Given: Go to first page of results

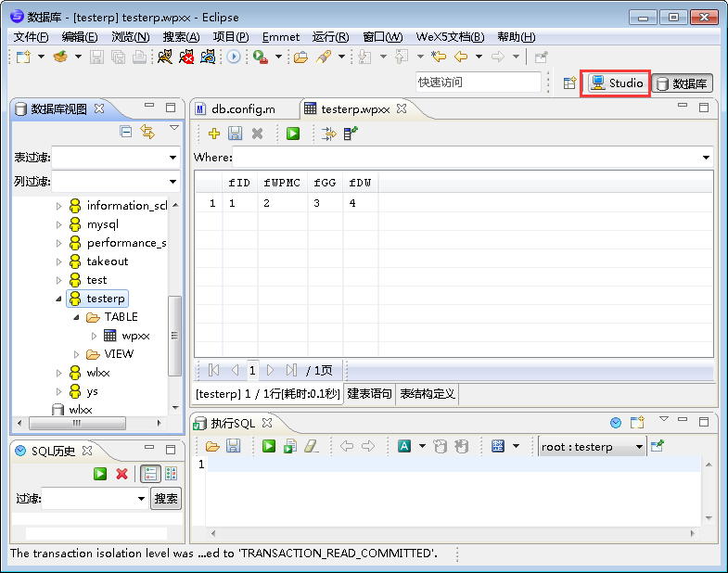Looking at the screenshot, I should point(214,370).
